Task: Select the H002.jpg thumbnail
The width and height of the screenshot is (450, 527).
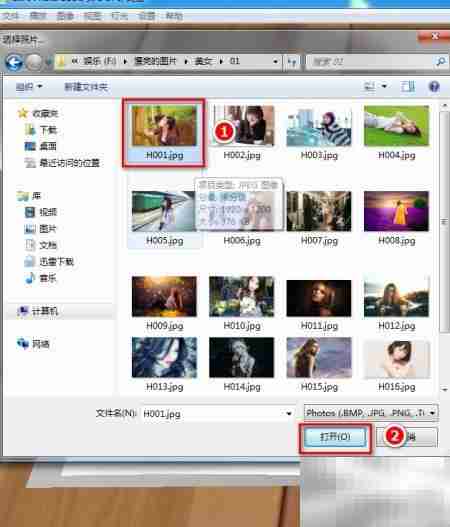Action: tap(242, 126)
